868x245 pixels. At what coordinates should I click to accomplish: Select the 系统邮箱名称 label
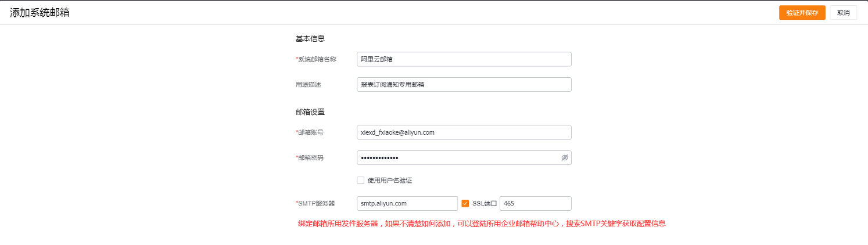pos(316,59)
